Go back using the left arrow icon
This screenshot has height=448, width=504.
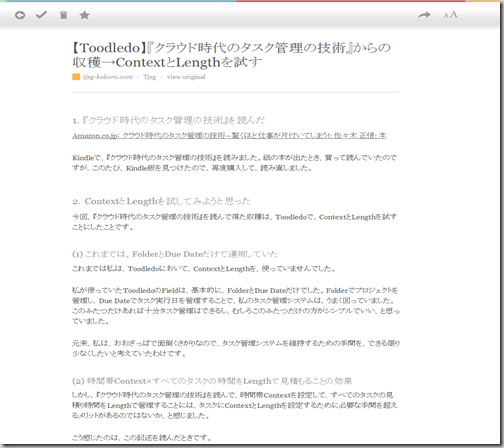click(20, 15)
